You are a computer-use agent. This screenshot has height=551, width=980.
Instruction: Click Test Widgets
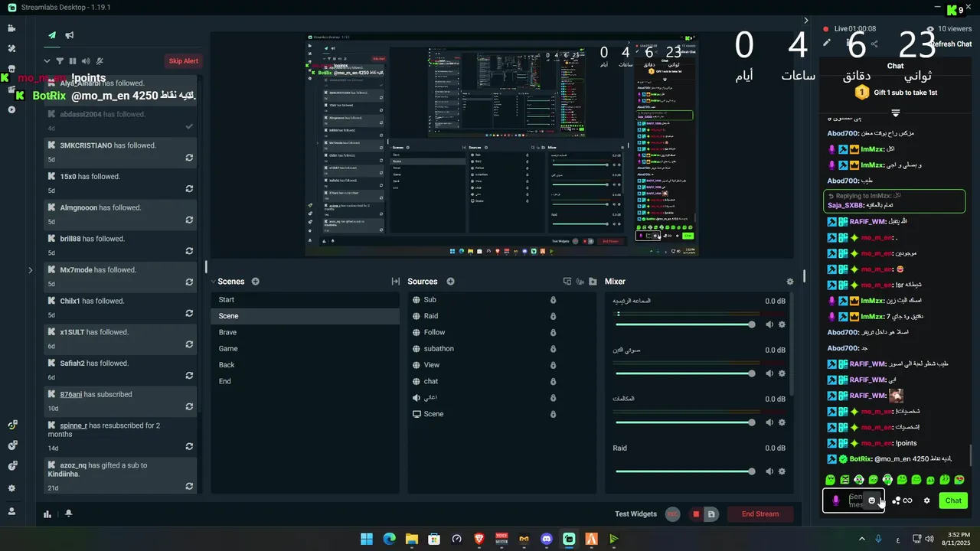tap(635, 514)
